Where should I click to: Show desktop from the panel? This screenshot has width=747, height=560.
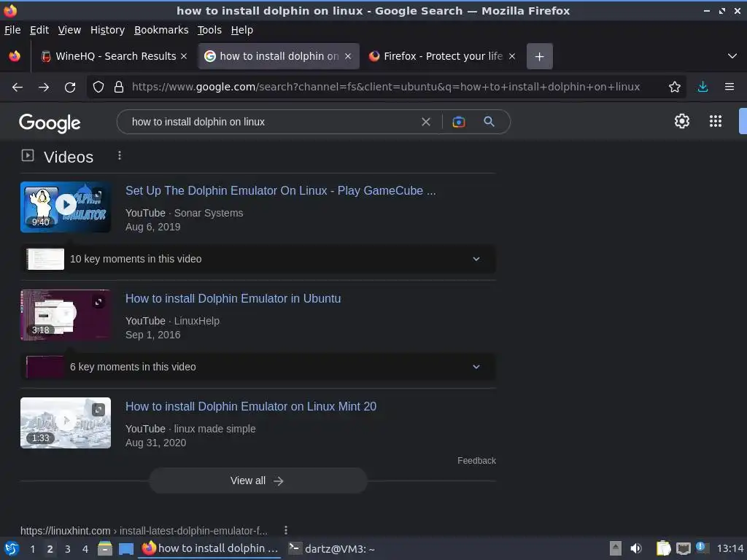click(125, 548)
